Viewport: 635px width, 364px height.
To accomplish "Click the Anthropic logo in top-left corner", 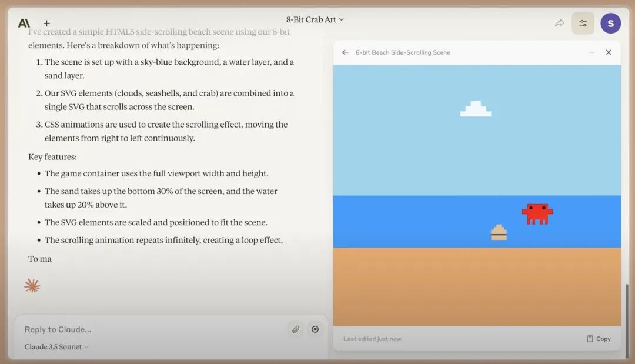I will [24, 24].
